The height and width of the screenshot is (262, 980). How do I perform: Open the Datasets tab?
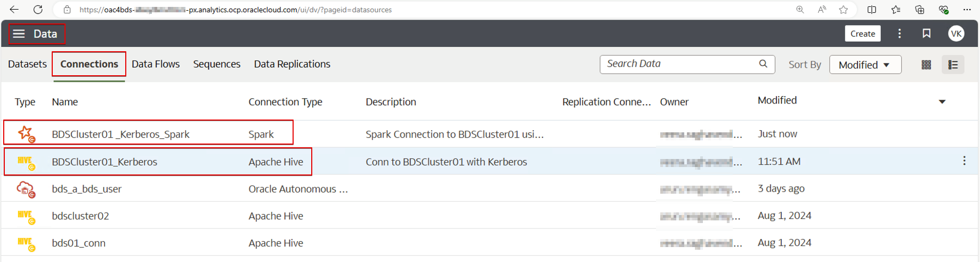[x=27, y=64]
